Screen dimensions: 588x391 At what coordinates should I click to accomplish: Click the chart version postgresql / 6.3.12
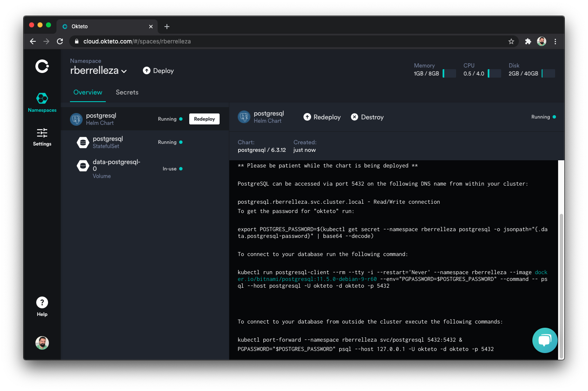click(x=262, y=150)
